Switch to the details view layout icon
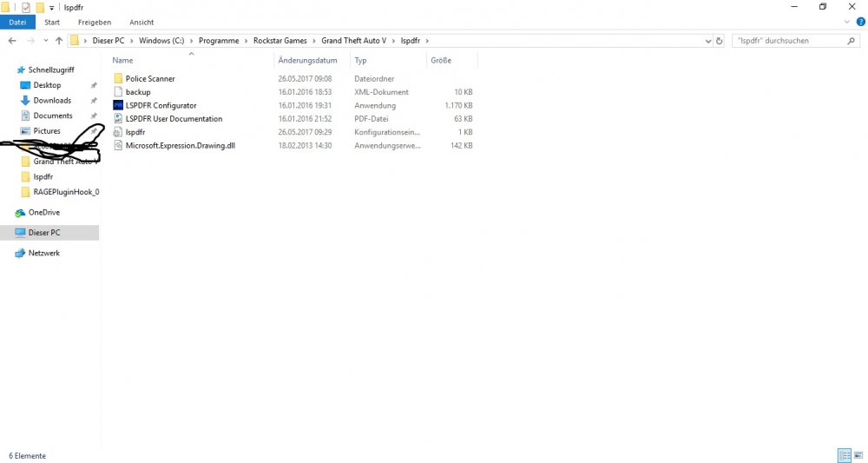 (x=845, y=456)
